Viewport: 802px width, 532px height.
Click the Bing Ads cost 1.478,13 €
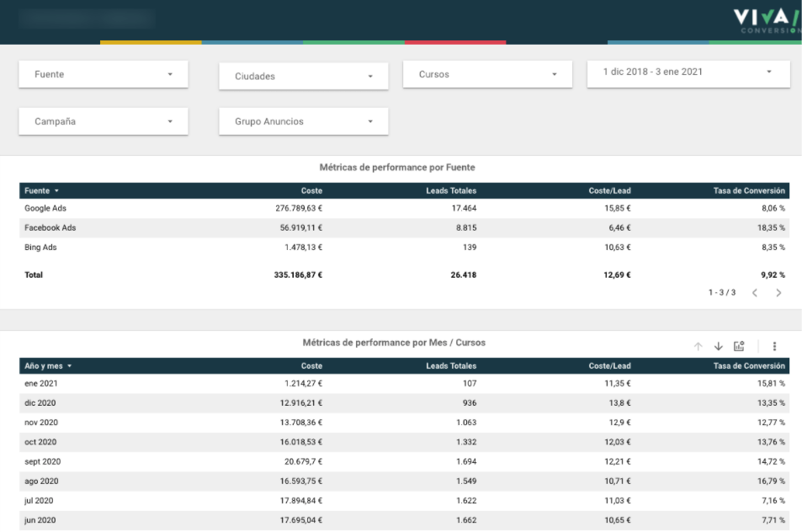[x=303, y=247]
